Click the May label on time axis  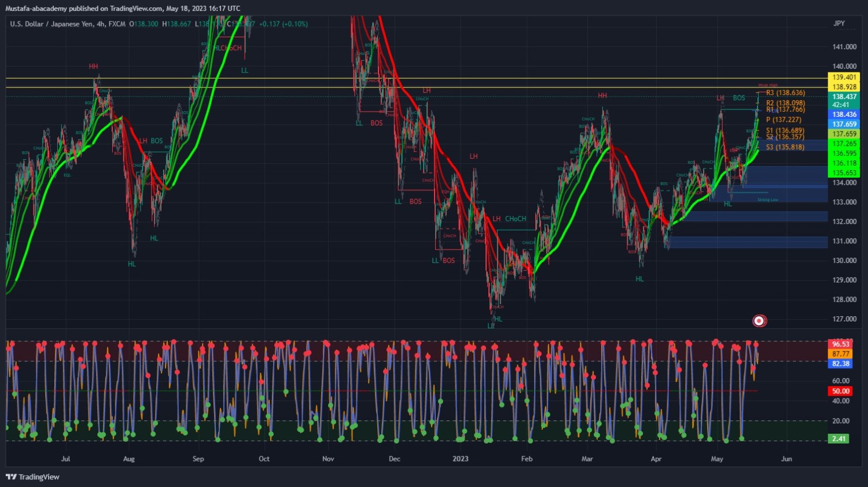[717, 459]
